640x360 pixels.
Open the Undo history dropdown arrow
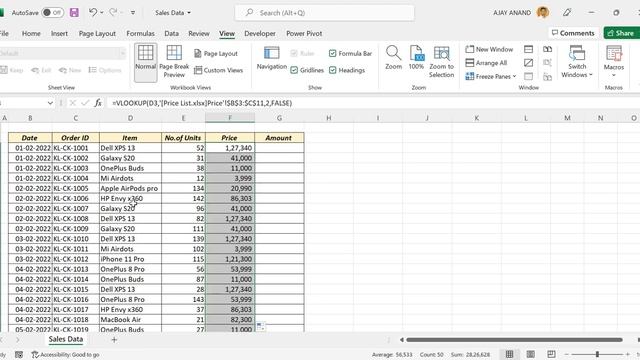[102, 13]
